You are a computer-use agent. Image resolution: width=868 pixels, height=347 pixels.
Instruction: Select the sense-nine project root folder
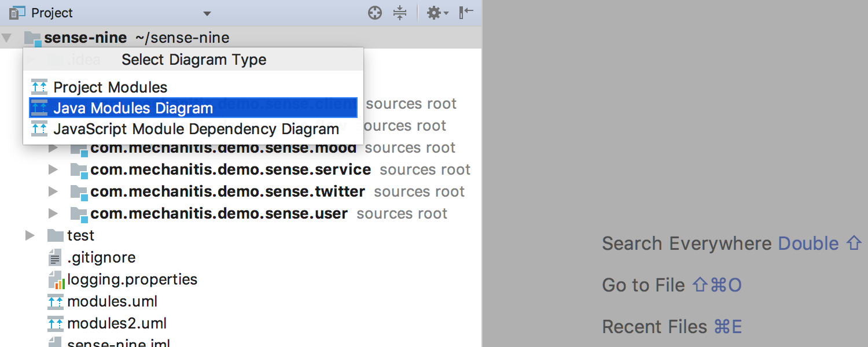(86, 38)
